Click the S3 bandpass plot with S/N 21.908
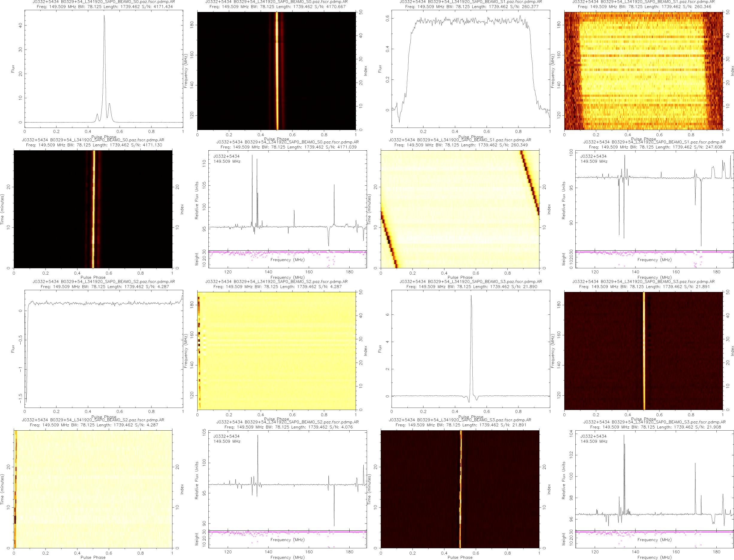The image size is (734, 560). 654,480
